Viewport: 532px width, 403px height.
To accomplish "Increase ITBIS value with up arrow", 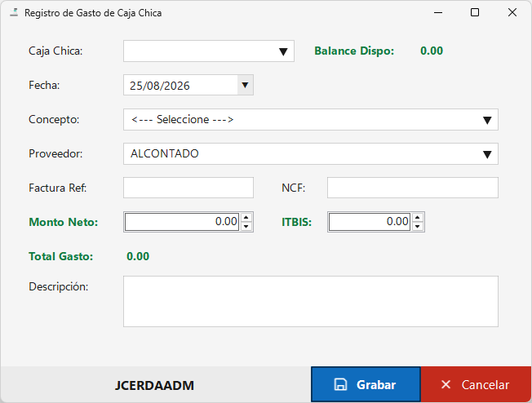I will pyautogui.click(x=418, y=218).
